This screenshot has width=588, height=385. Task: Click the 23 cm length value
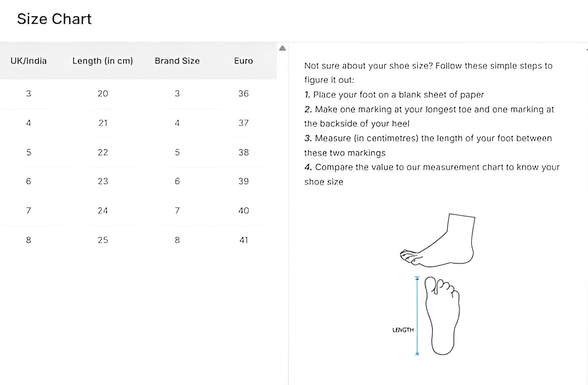point(103,181)
